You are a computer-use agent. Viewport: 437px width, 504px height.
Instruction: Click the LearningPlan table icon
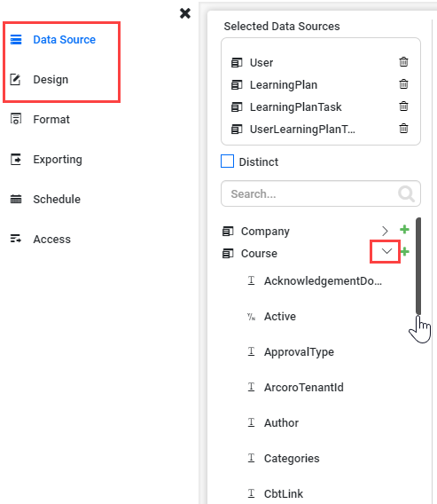pyautogui.click(x=237, y=85)
